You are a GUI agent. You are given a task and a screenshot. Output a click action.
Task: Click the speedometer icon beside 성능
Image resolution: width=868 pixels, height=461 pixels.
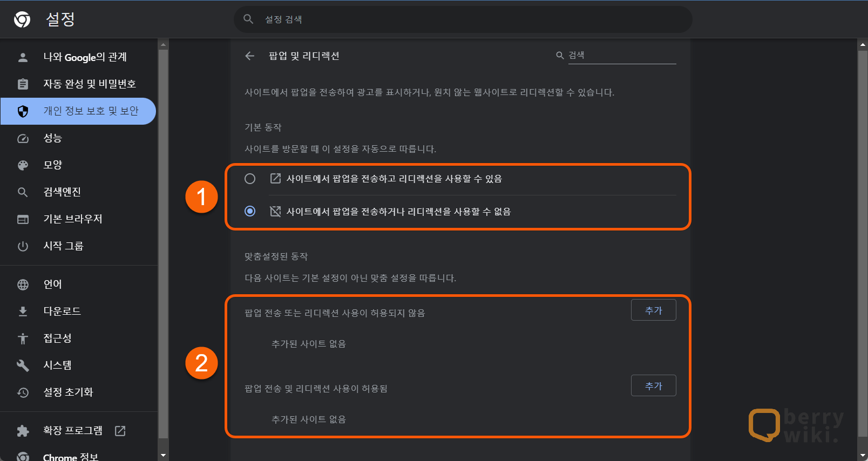point(23,138)
